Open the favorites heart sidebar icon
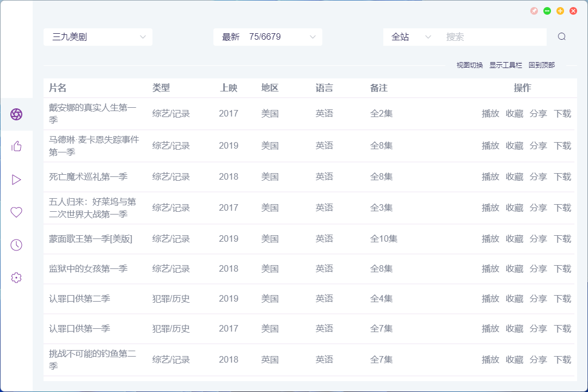Image resolution: width=588 pixels, height=392 pixels. point(16,212)
